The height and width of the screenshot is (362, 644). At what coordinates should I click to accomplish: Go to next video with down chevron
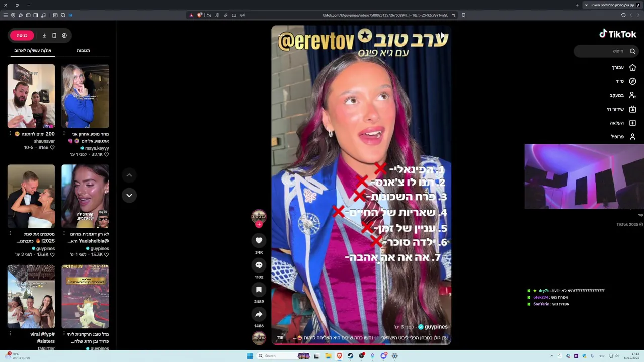129,195
